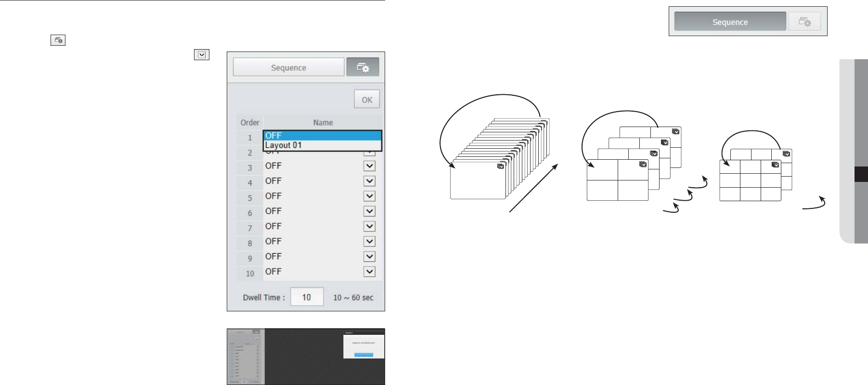Expand the dropdown for order 3

pos(369,166)
